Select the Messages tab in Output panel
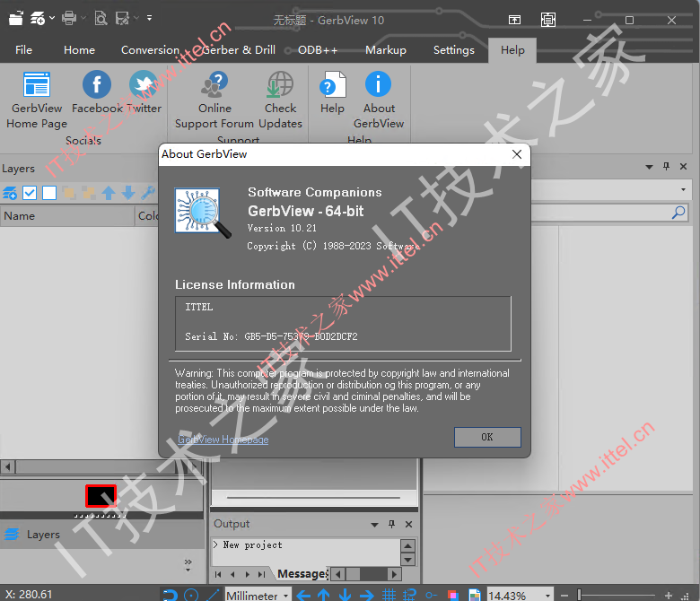The width and height of the screenshot is (700, 601). (x=302, y=574)
